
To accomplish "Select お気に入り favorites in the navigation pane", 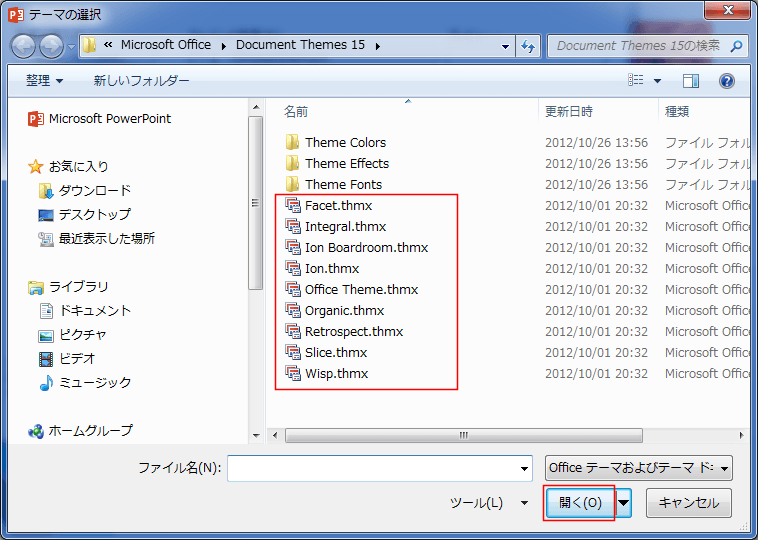I will [x=68, y=167].
